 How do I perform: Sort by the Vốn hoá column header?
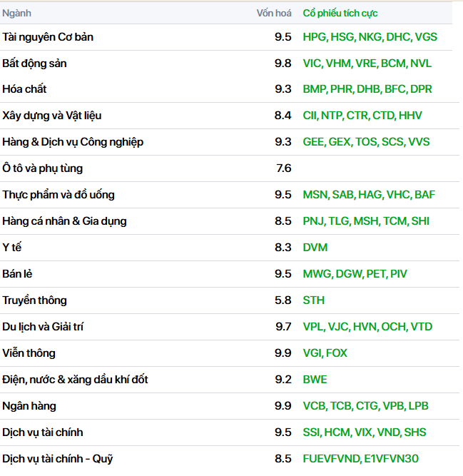click(274, 13)
